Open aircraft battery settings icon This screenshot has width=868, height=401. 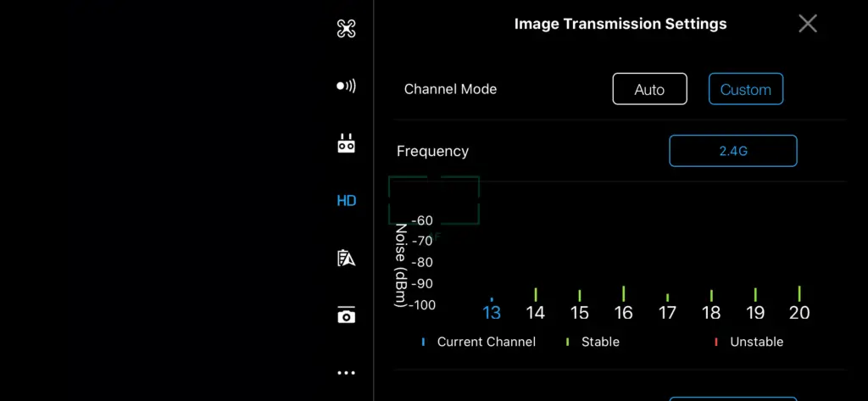click(x=346, y=258)
